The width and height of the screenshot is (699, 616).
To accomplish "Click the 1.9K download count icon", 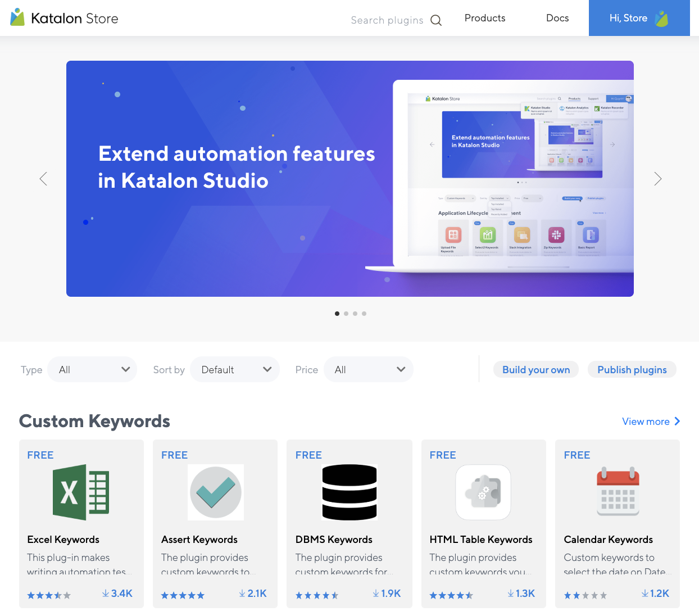I will 376,594.
